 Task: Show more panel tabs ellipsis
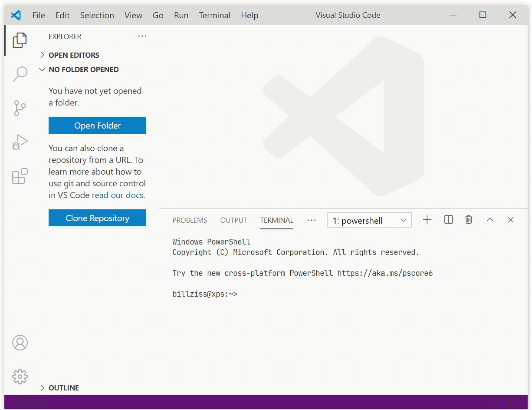[312, 220]
